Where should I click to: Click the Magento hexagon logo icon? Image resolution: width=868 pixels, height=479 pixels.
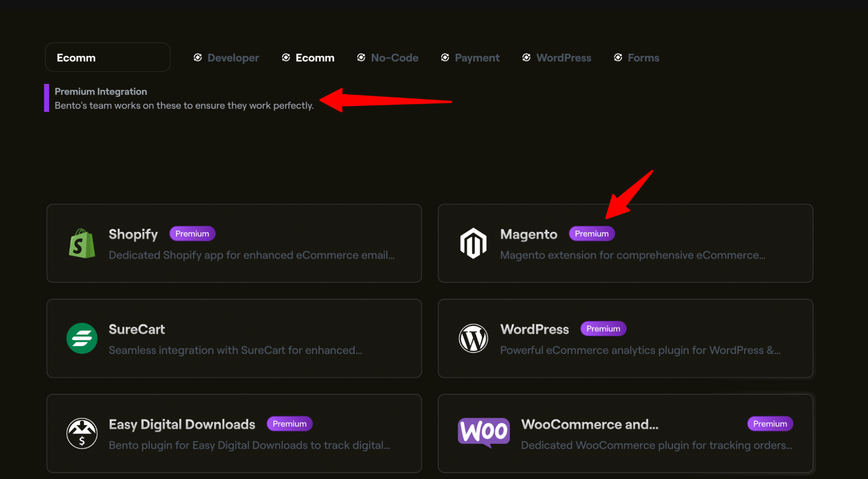tap(473, 243)
